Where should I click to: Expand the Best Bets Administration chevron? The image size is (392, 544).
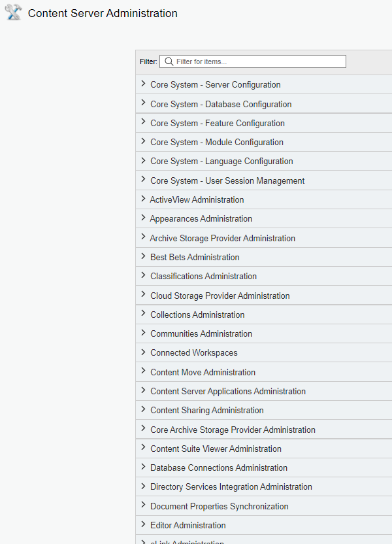tap(143, 257)
